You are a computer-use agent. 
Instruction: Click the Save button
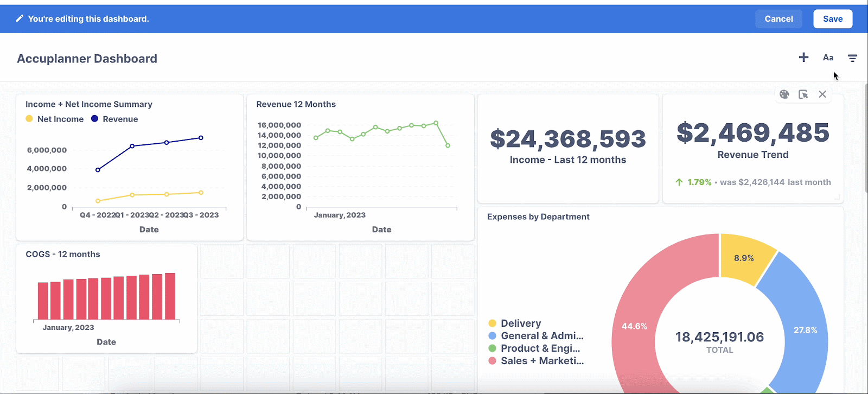tap(833, 19)
